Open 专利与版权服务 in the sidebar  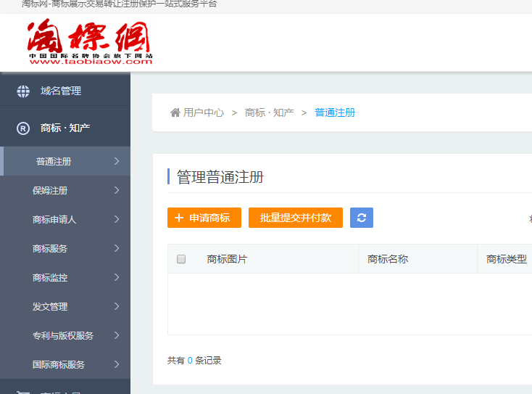coord(63,336)
